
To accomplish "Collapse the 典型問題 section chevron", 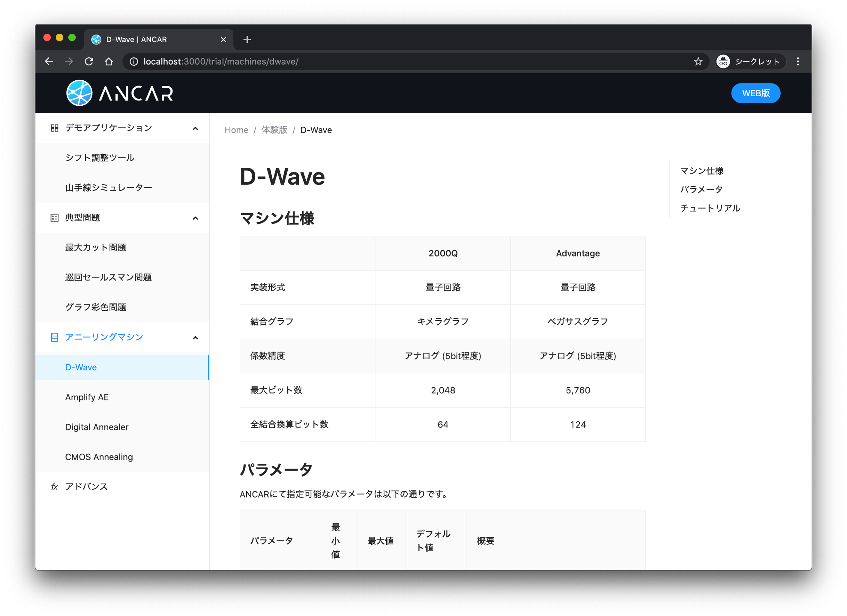I will [195, 218].
